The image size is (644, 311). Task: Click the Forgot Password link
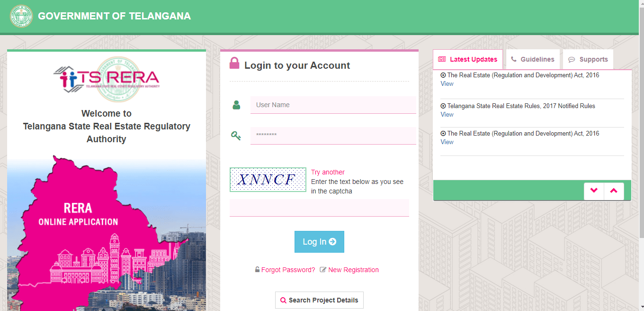[x=288, y=270]
